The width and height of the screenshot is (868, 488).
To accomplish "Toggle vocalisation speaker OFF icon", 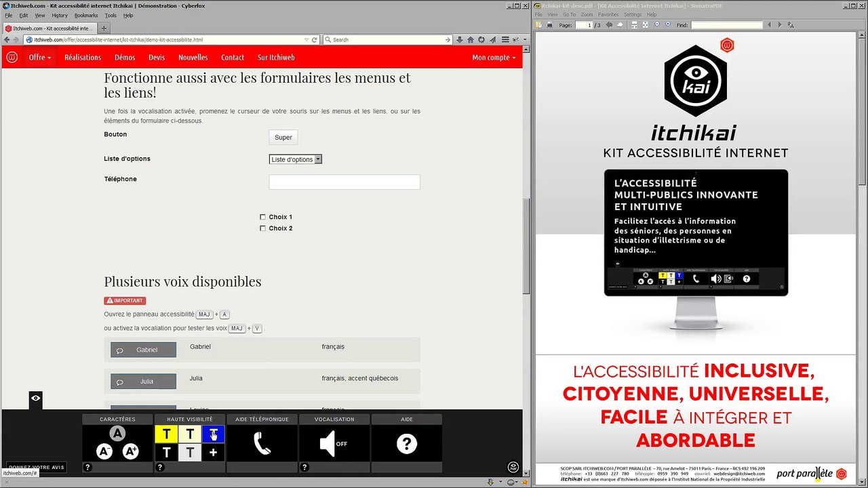I will click(x=333, y=444).
